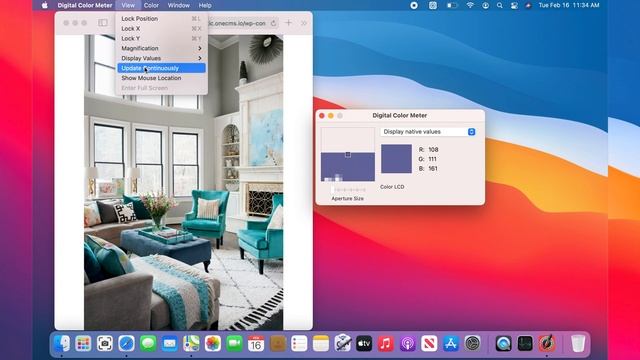The height and width of the screenshot is (360, 640).
Task: Open the Digital Color Meter app menu
Action: pos(84,5)
